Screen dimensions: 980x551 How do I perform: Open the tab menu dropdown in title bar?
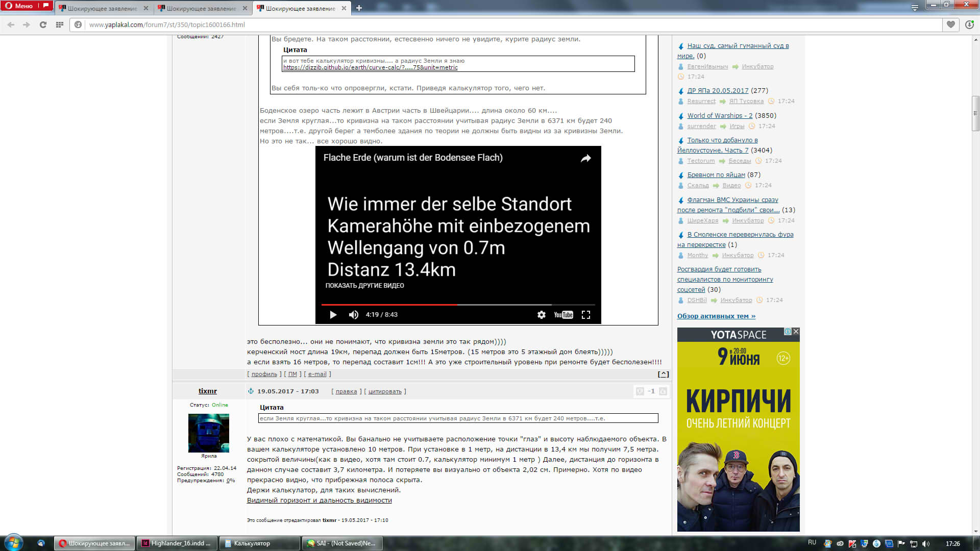(915, 8)
